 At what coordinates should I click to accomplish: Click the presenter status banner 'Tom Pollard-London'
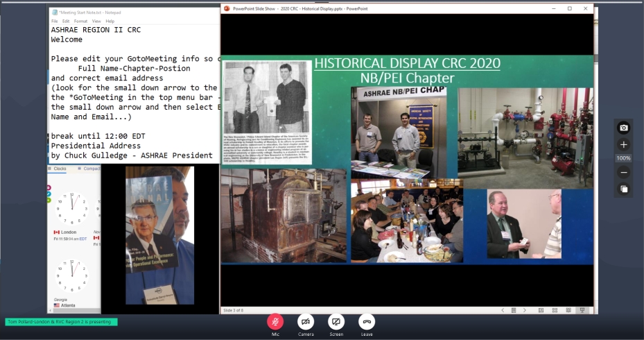[61, 322]
